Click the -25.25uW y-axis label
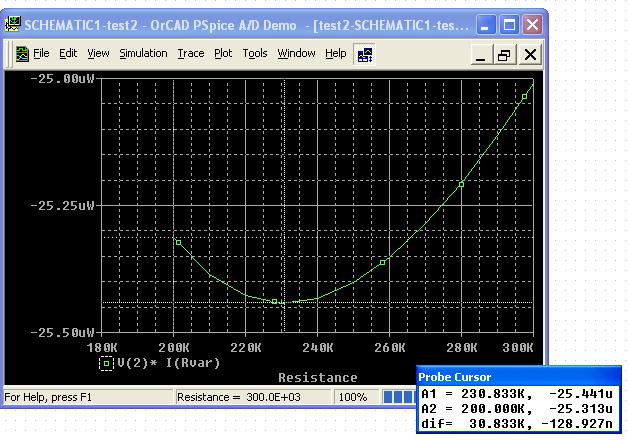The image size is (629, 440). point(63,206)
